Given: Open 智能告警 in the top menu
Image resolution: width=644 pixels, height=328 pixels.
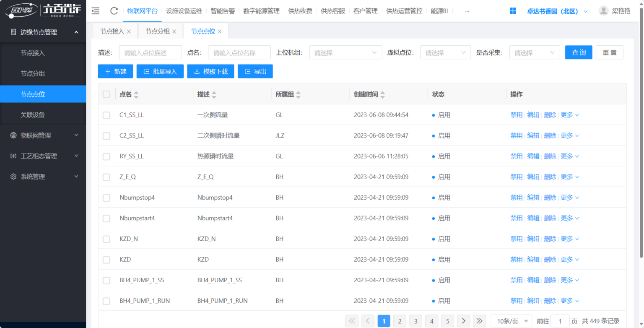Looking at the screenshot, I should 223,11.
